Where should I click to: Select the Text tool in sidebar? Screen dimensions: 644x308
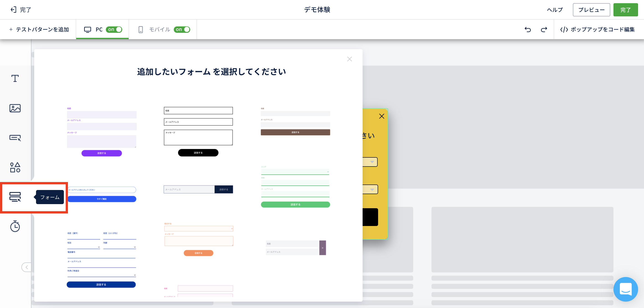[15, 78]
